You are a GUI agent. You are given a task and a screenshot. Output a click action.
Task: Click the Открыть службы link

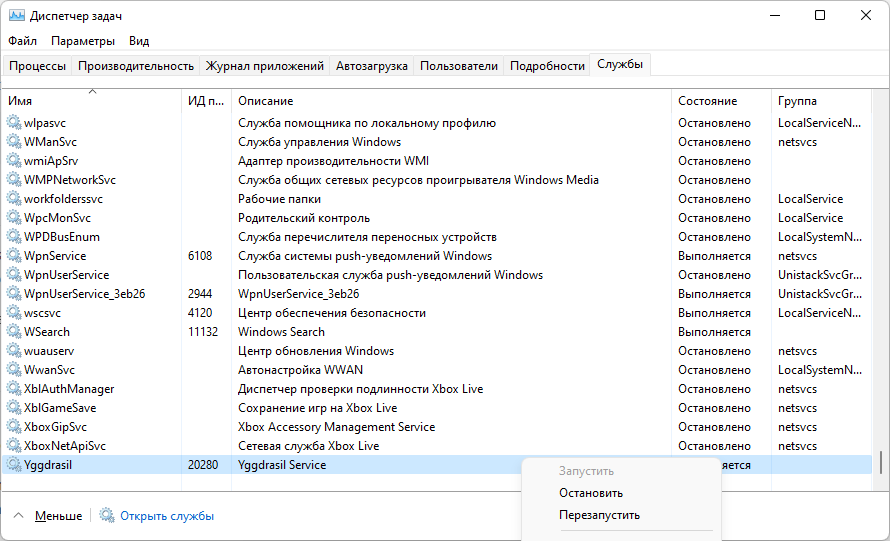(167, 516)
